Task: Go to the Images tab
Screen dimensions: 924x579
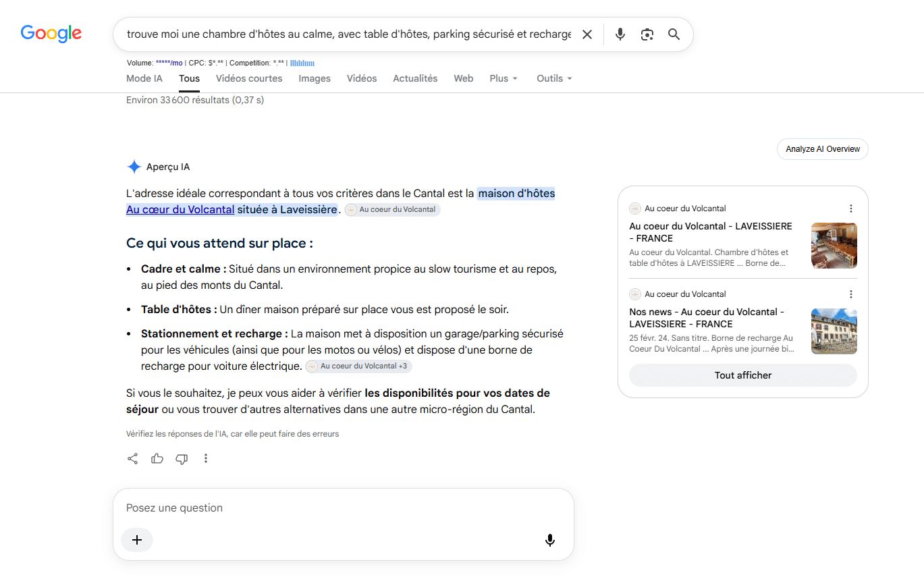Action: tap(315, 78)
